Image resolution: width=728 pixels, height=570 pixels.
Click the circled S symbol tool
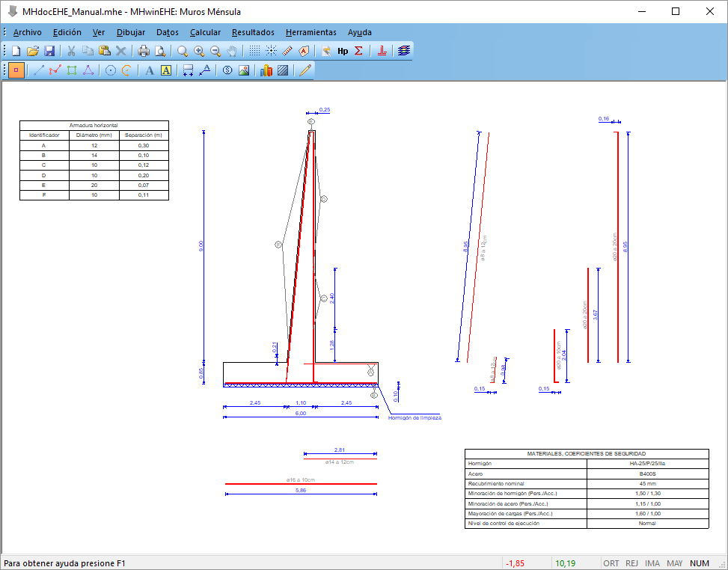(x=227, y=70)
